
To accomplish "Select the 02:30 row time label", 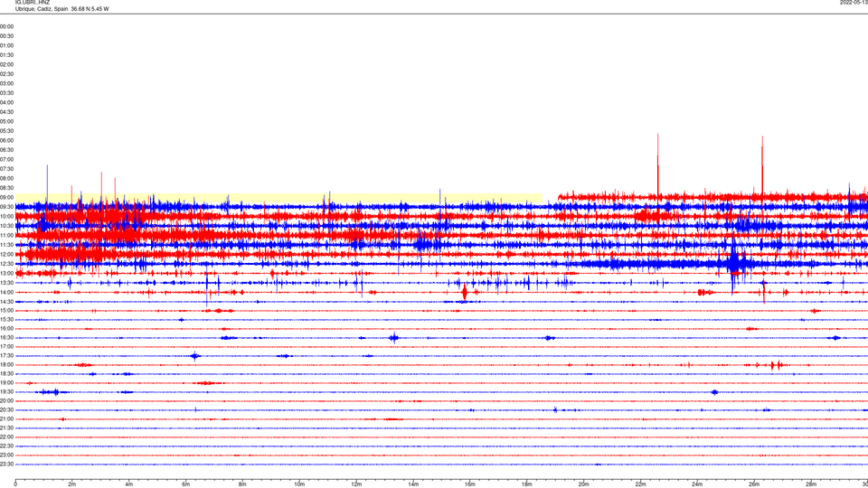I will [x=6, y=73].
